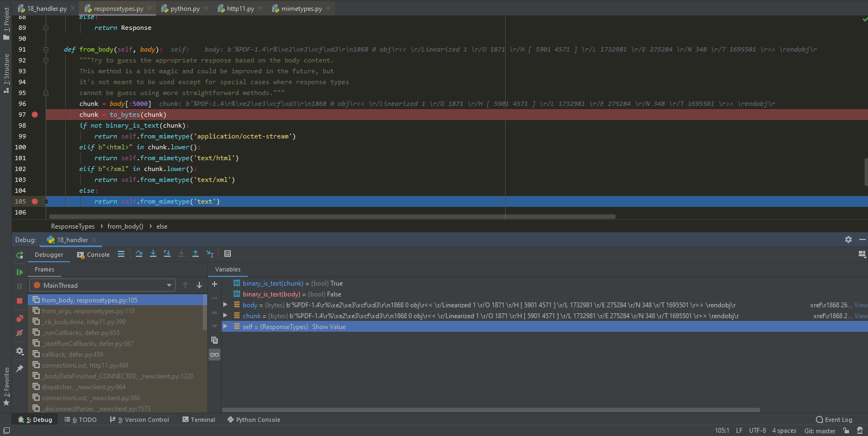
Task: Click View link for chunk variable
Action: tap(861, 316)
